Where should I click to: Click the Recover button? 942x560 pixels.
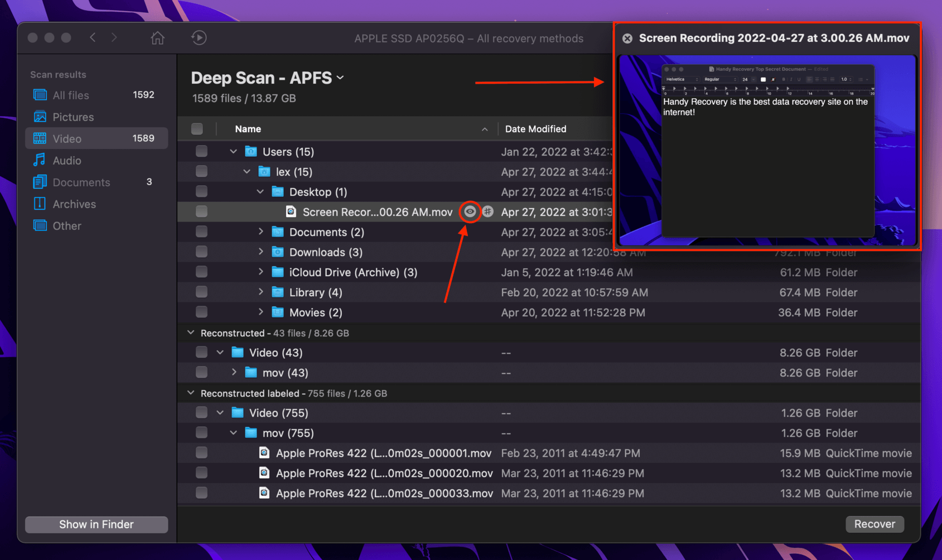875,524
